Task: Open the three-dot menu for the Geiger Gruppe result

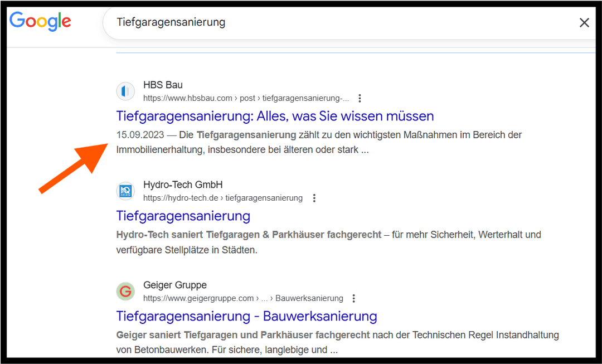Action: 354,298
